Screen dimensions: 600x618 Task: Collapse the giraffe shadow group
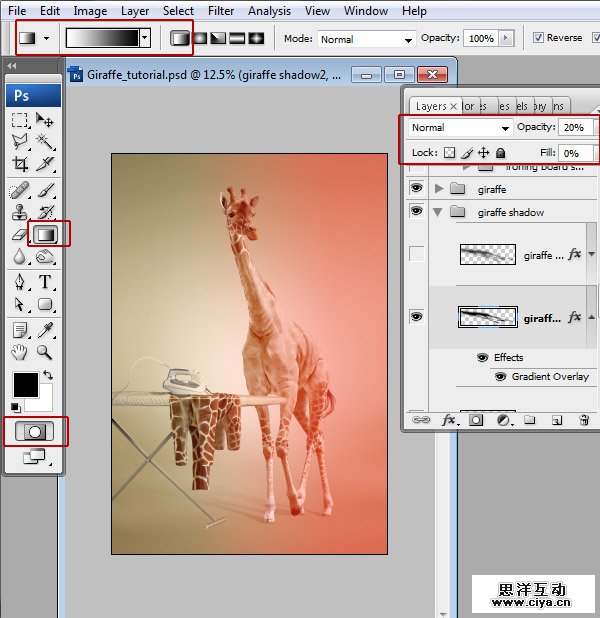(x=438, y=212)
